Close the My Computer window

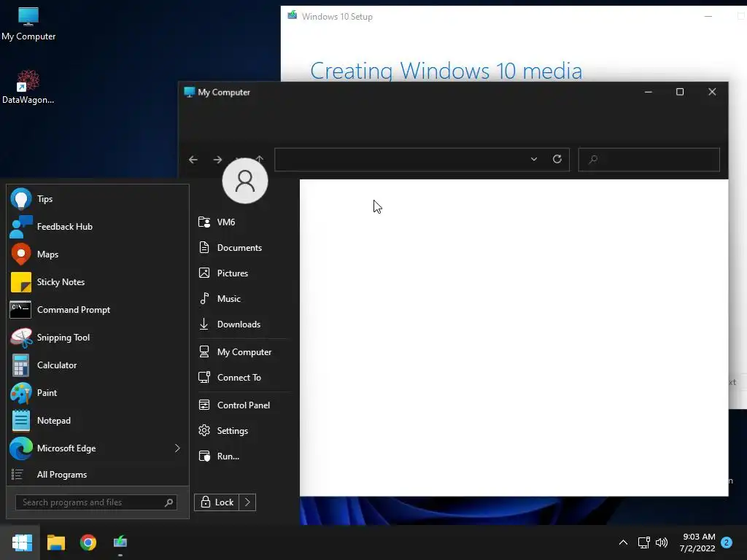tap(712, 92)
